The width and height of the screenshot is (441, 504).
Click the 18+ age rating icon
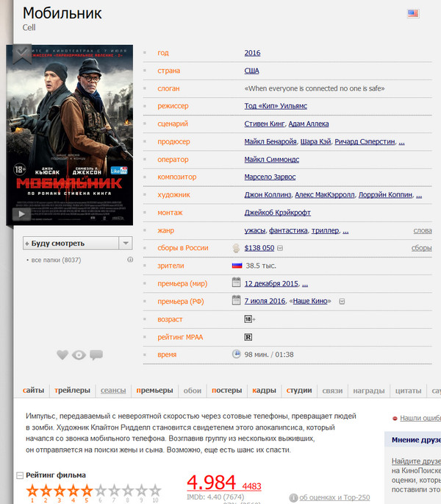tap(250, 319)
